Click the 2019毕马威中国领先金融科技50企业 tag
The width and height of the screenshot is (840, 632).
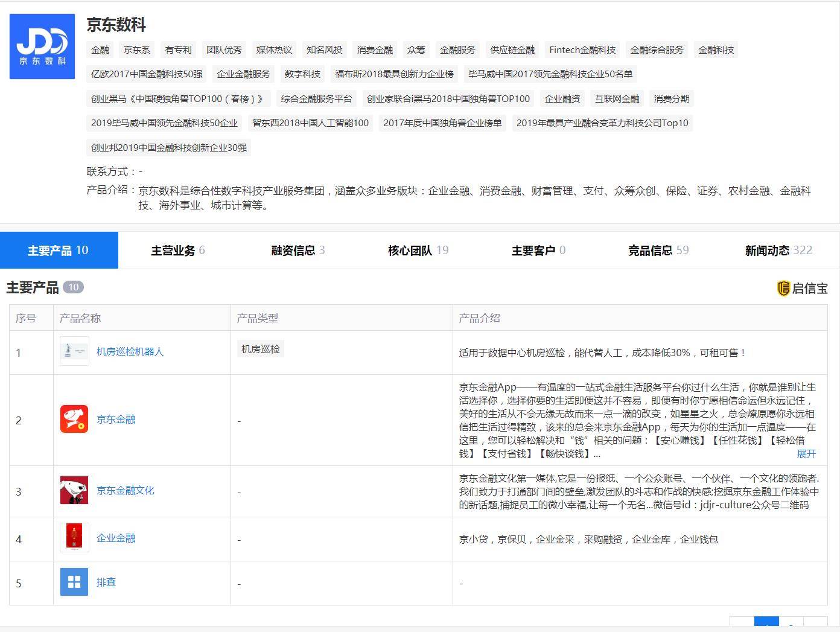164,123
